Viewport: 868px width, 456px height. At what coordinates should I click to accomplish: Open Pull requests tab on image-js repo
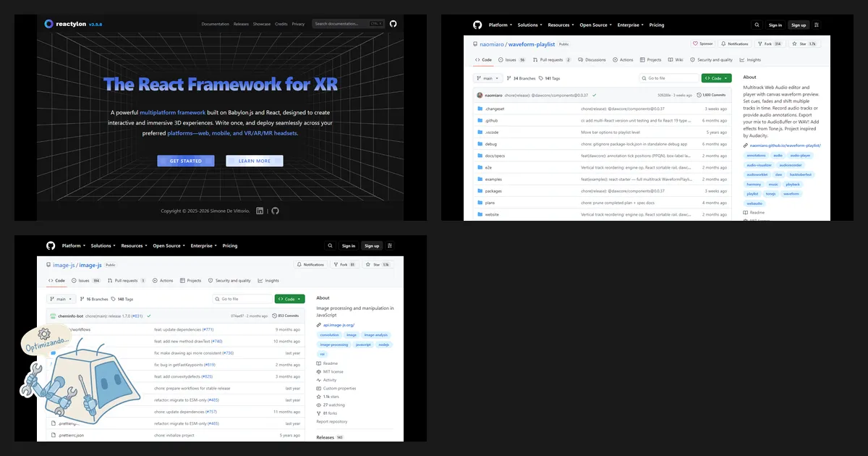[x=127, y=281]
